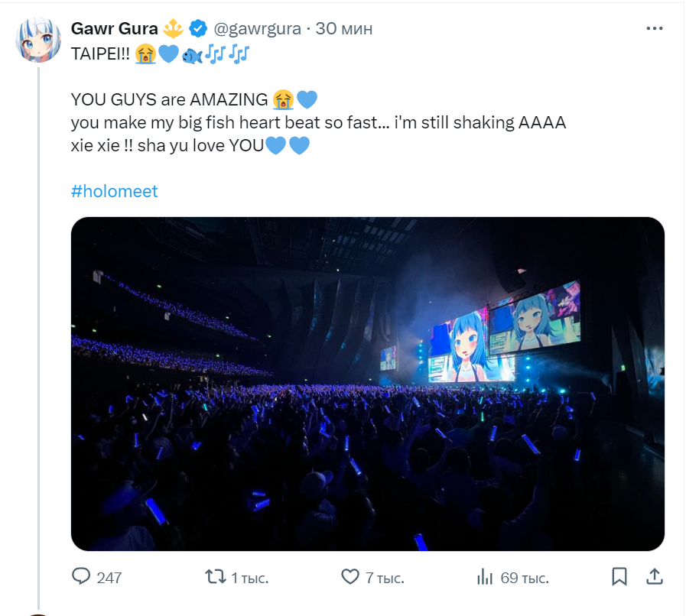
Task: Like the post with the heart icon
Action: [x=350, y=577]
